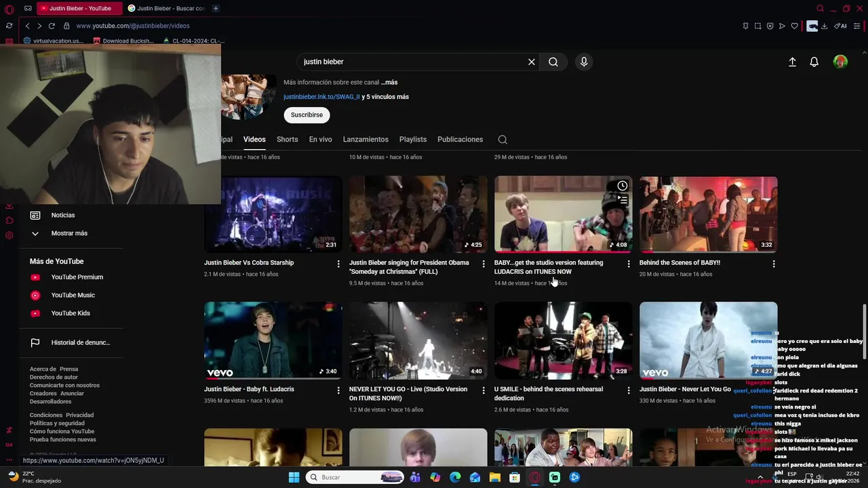Open Microsoft Edge from the taskbar

455,477
